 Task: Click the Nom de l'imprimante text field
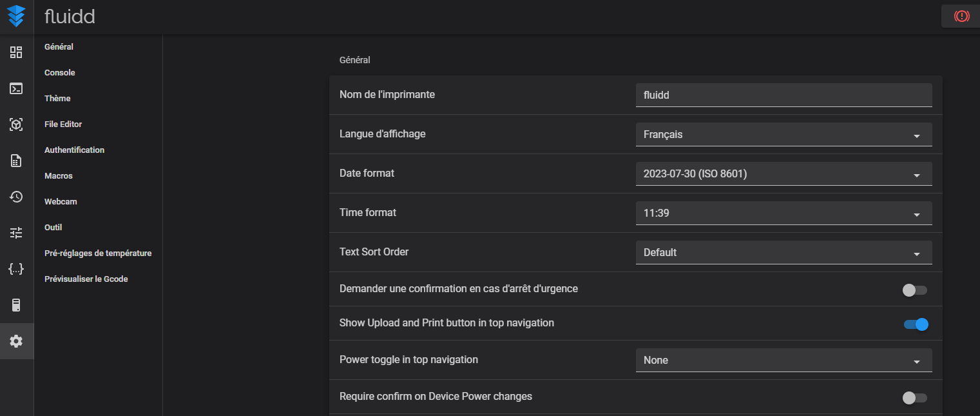783,95
